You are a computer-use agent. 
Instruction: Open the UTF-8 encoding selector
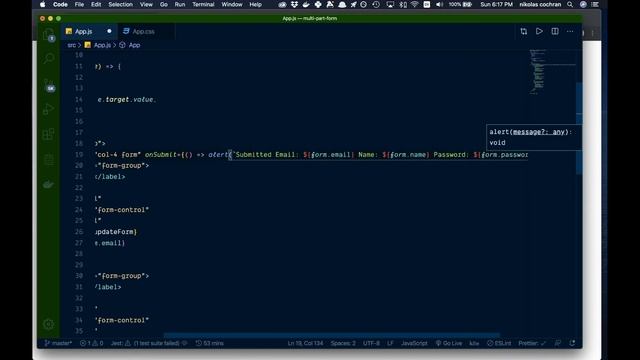point(371,343)
